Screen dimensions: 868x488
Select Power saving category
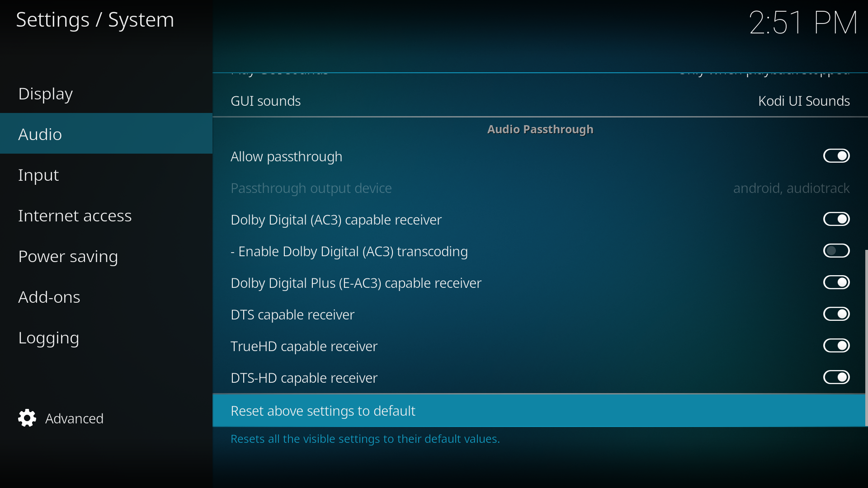tap(106, 256)
